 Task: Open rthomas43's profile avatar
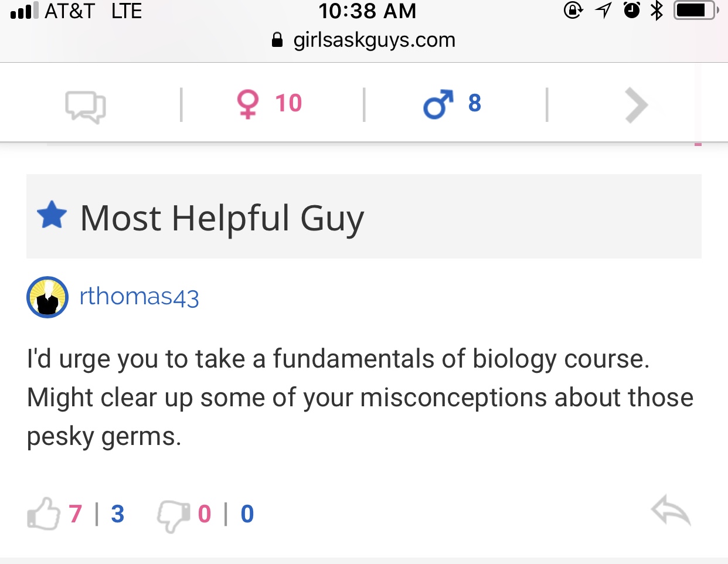(x=47, y=297)
